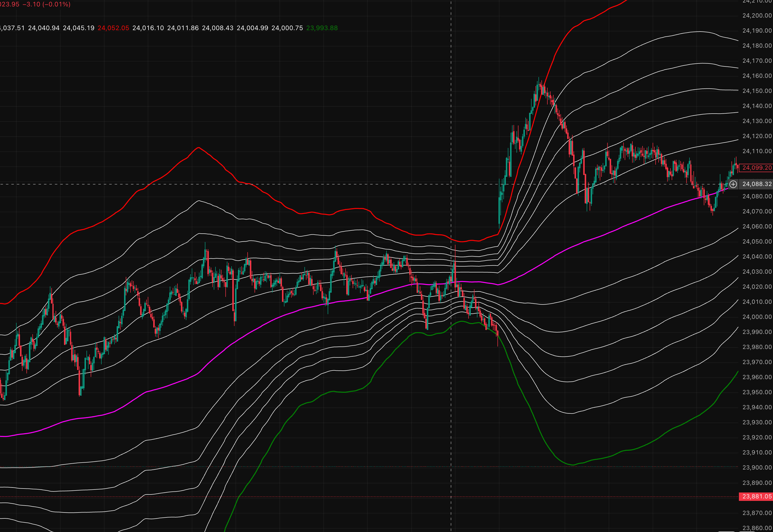Click 24,110.00 on the price scale
The width and height of the screenshot is (773, 532).
757,151
